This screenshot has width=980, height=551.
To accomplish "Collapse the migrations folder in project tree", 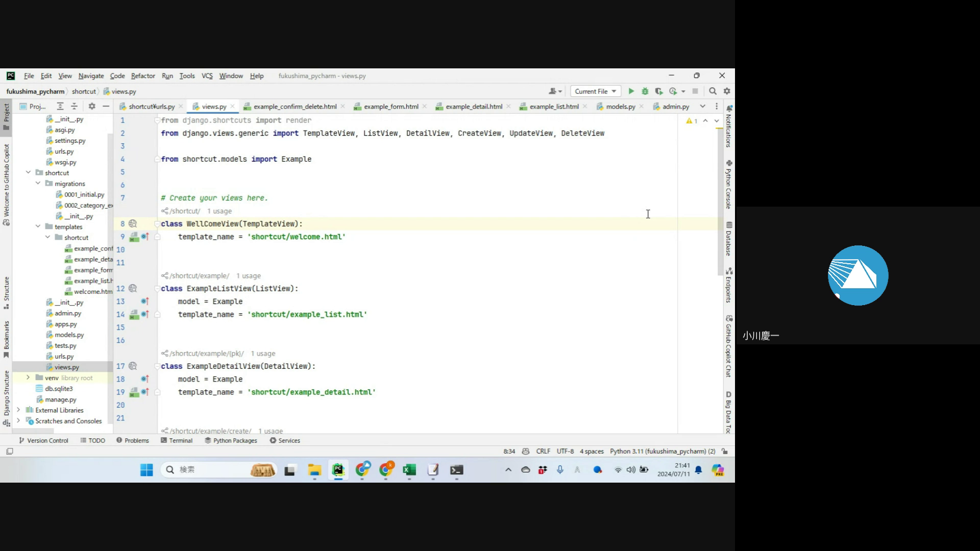I will [38, 183].
